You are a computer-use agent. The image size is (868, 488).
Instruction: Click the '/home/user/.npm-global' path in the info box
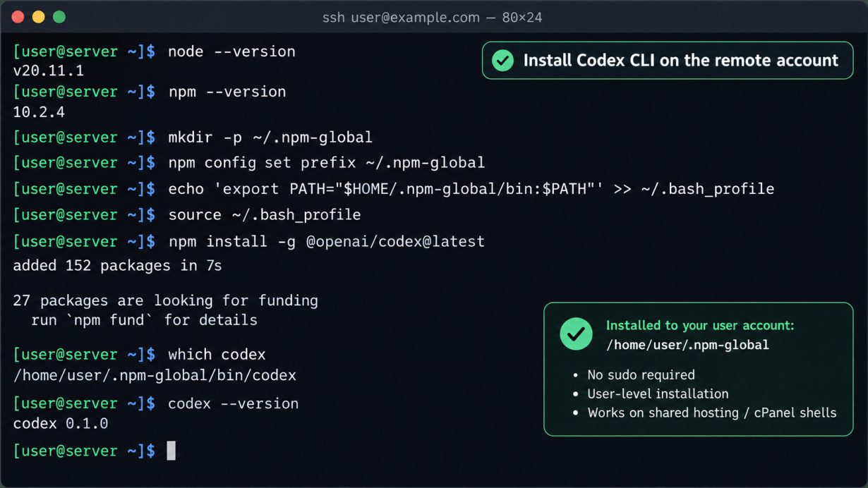pos(687,345)
